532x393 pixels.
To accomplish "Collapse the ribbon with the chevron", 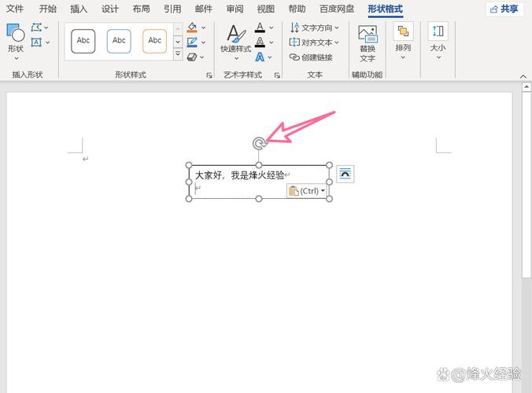I will (523, 77).
